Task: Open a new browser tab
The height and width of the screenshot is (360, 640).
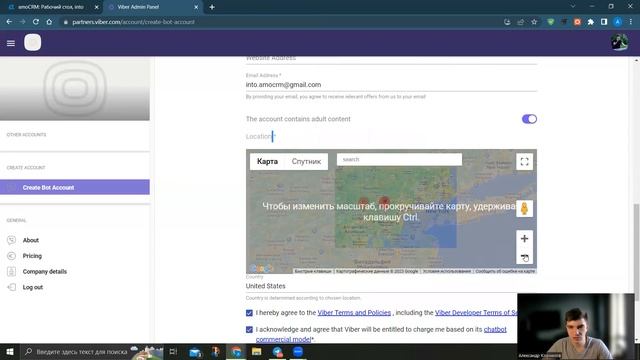Action: click(212, 7)
